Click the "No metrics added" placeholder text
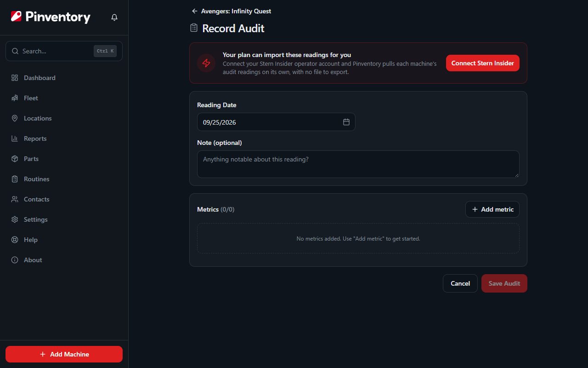Image resolution: width=588 pixels, height=368 pixels. tap(358, 239)
